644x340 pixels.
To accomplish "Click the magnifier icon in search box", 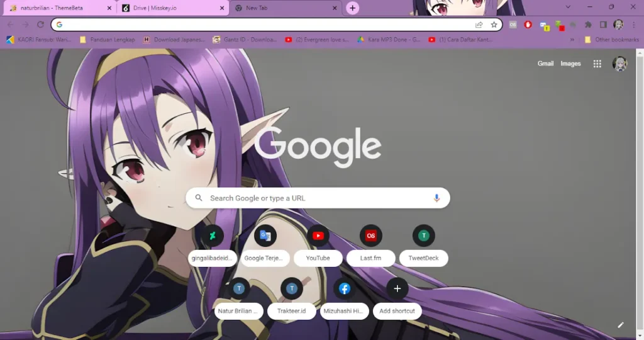I will click(199, 198).
